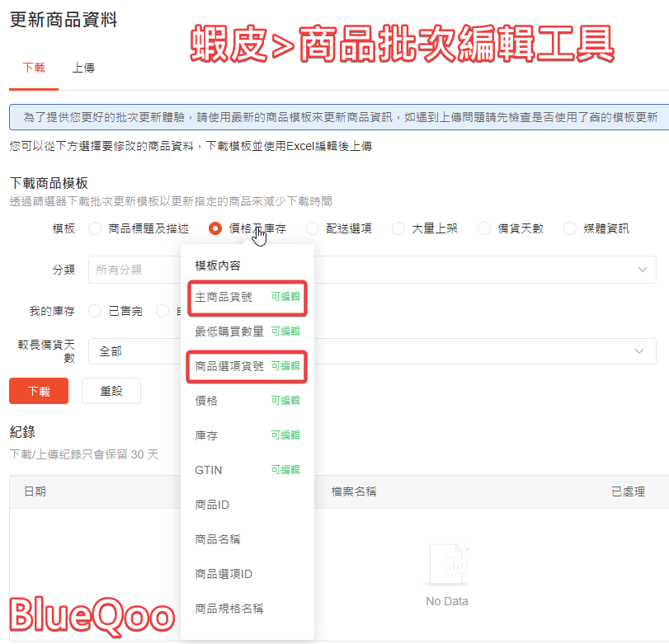
Task: Click the 日期 column header
Action: [x=35, y=491]
